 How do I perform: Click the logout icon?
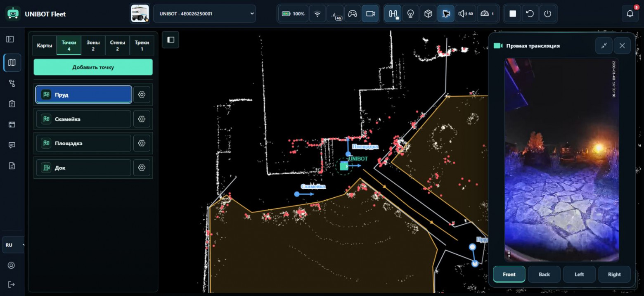(11, 284)
